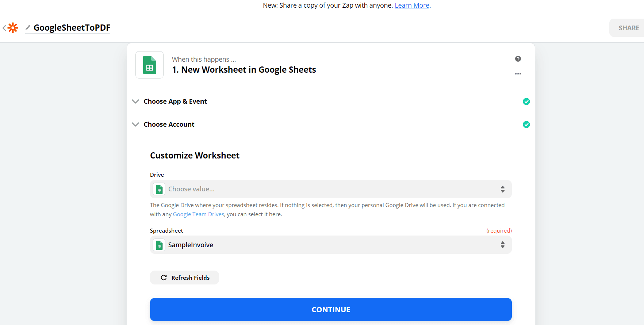This screenshot has width=644, height=325.
Task: Click the back arrow beside the Zapier logo
Action: click(x=4, y=28)
